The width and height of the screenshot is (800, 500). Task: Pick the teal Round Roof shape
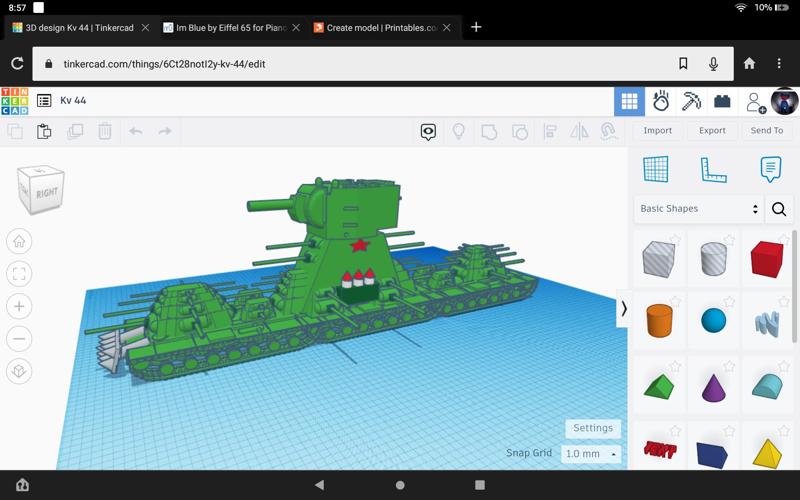click(x=767, y=386)
